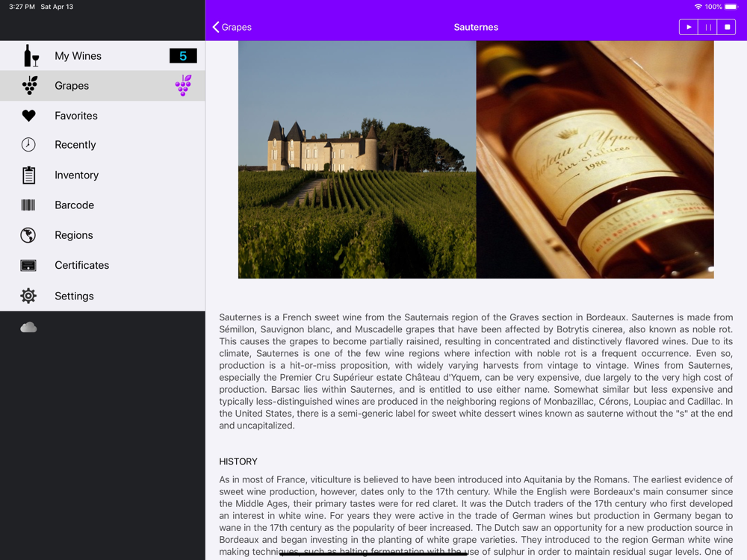This screenshot has width=747, height=560.
Task: Select Certificates menu label
Action: pos(82,265)
